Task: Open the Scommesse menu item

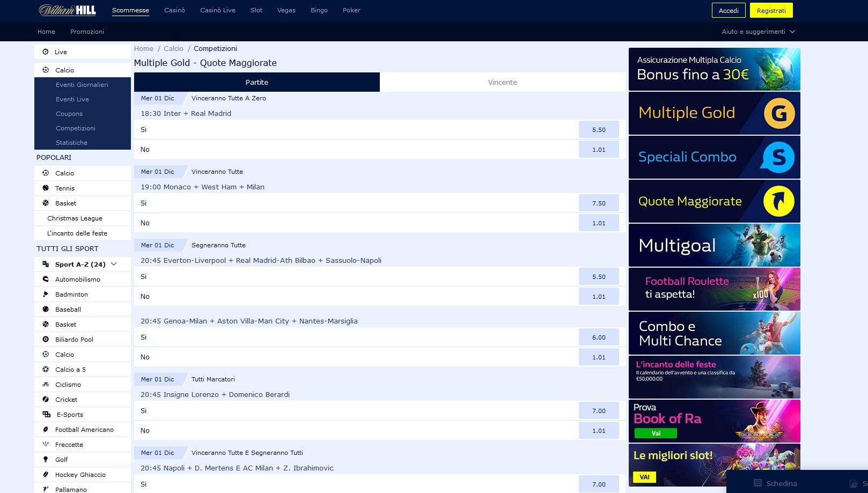Action: pos(130,10)
